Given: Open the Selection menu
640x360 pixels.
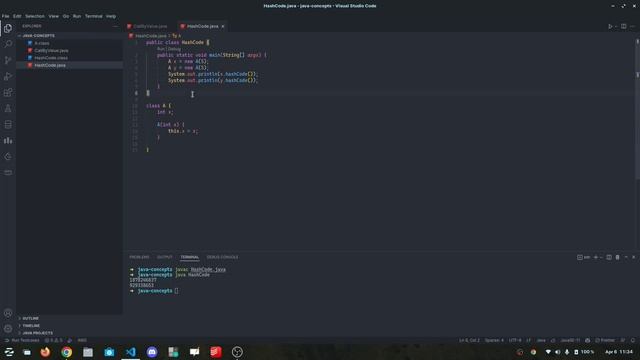Looking at the screenshot, I should 35,16.
